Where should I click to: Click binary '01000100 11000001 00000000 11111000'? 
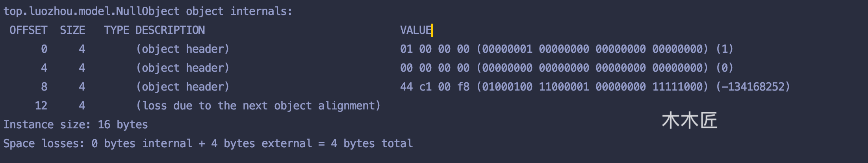click(592, 87)
